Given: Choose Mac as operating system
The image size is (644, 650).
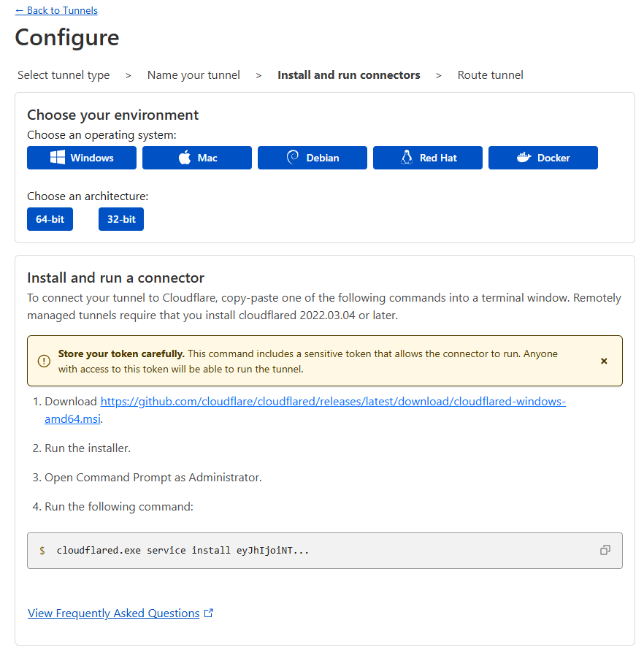Looking at the screenshot, I should click(x=197, y=158).
